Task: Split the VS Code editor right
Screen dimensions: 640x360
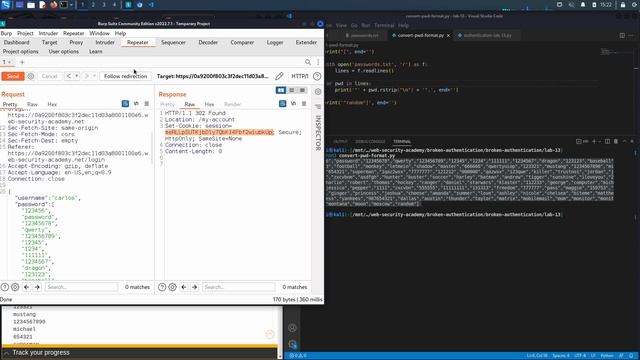Action: pos(622,36)
